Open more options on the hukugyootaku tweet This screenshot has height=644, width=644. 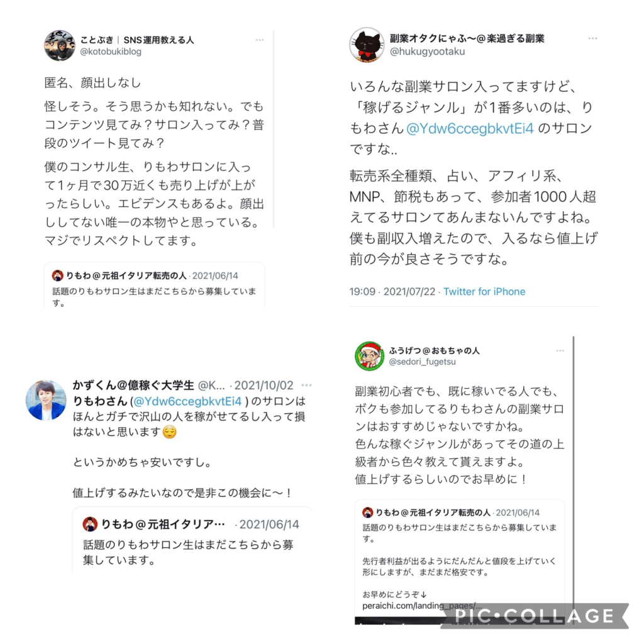pyautogui.click(x=592, y=38)
